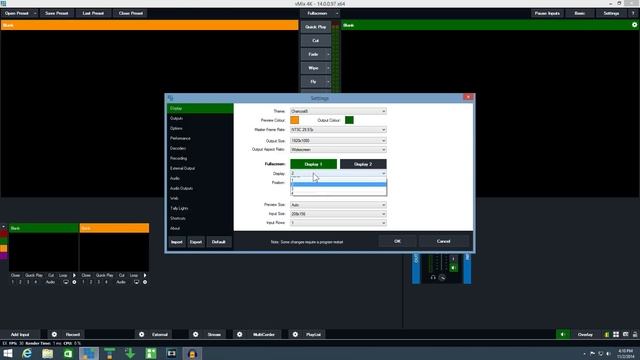Click the Add Input button
The height and width of the screenshot is (360, 640).
[20, 334]
